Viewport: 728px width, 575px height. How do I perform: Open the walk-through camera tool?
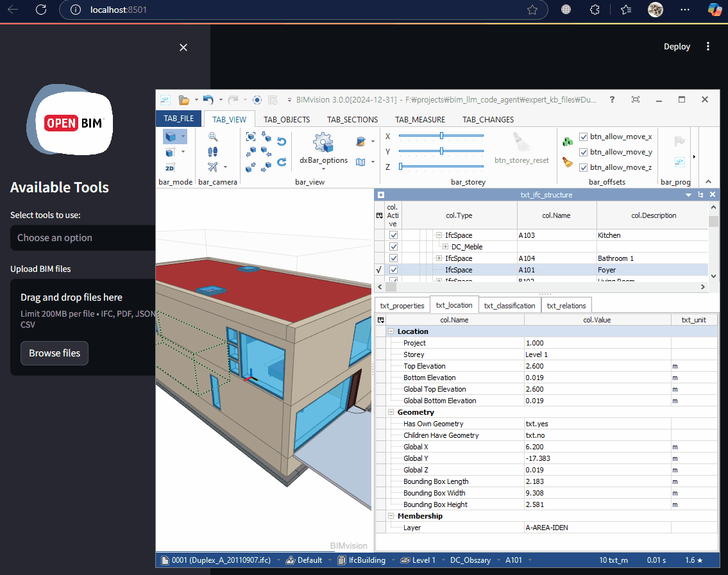pos(212,151)
